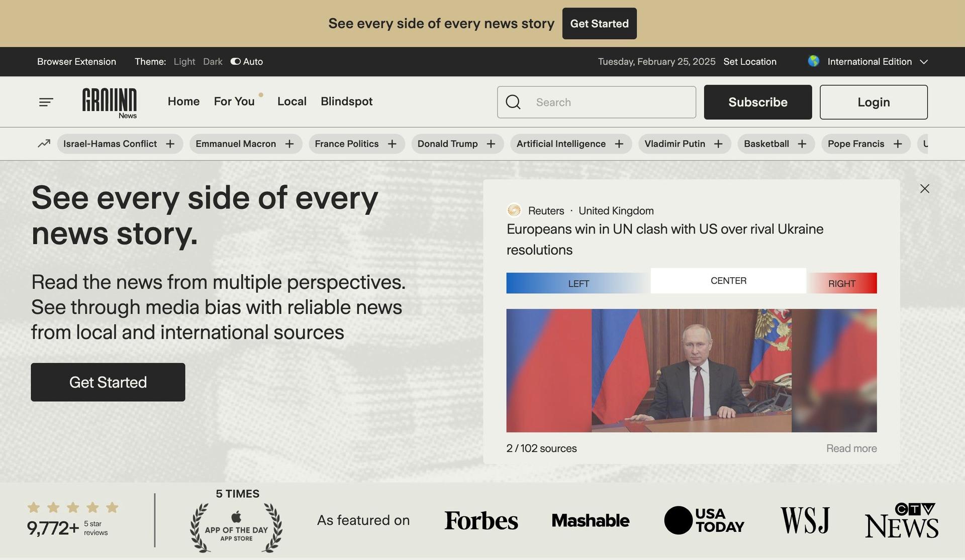Click the Get Started button
The height and width of the screenshot is (560, 965).
click(108, 382)
